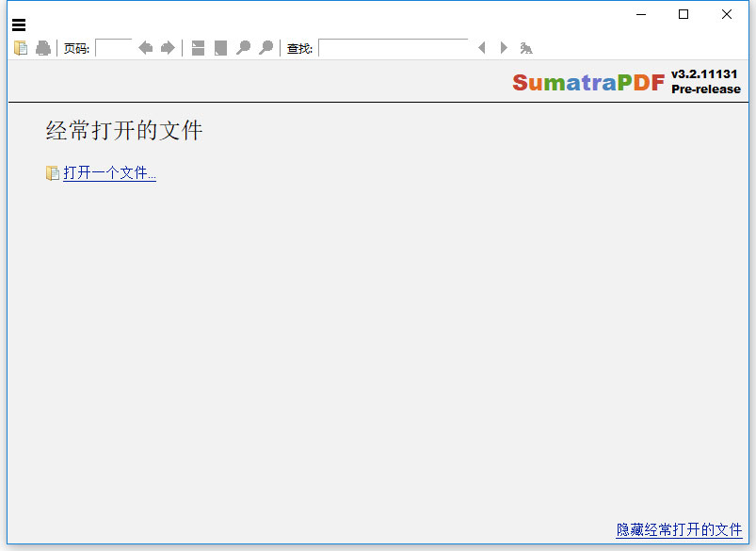The height and width of the screenshot is (551, 756).
Task: Click the open file toolbar icon
Action: (x=21, y=48)
